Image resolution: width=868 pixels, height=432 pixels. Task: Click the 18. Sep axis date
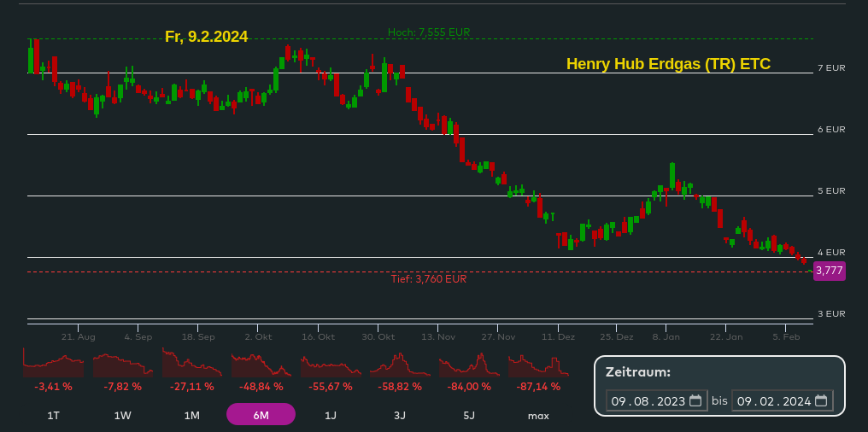pos(198,337)
